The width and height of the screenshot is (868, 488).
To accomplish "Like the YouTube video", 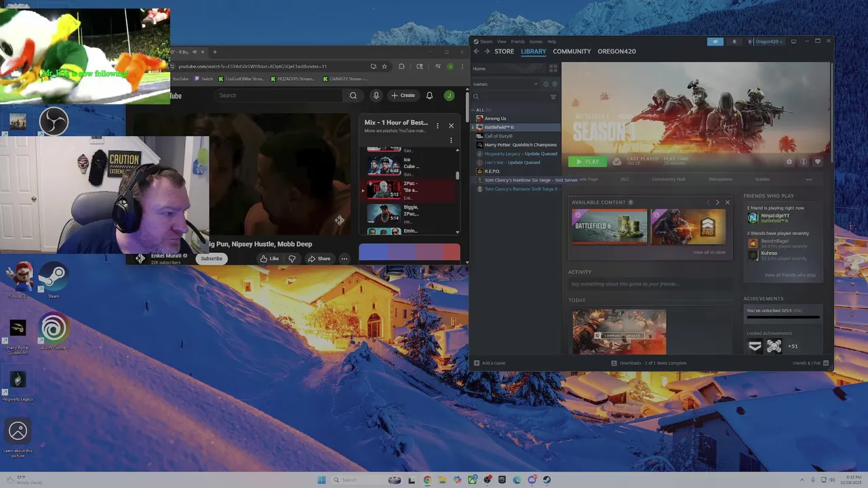I will pos(269,258).
